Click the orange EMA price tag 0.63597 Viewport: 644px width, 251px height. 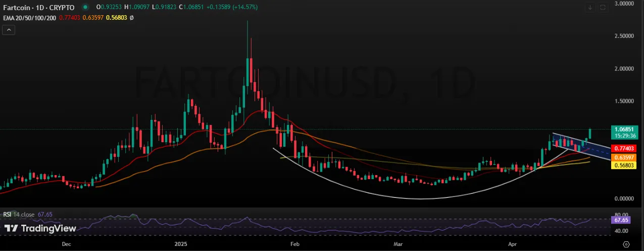coord(625,157)
